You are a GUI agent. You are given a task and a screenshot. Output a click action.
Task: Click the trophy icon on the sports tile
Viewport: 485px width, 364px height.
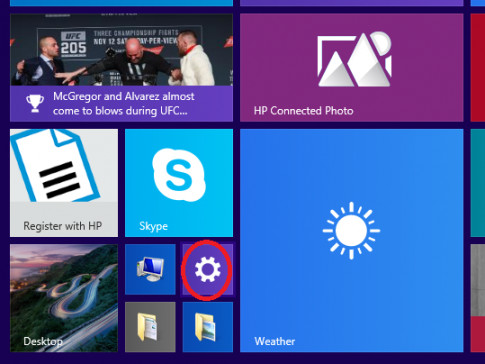tap(35, 103)
